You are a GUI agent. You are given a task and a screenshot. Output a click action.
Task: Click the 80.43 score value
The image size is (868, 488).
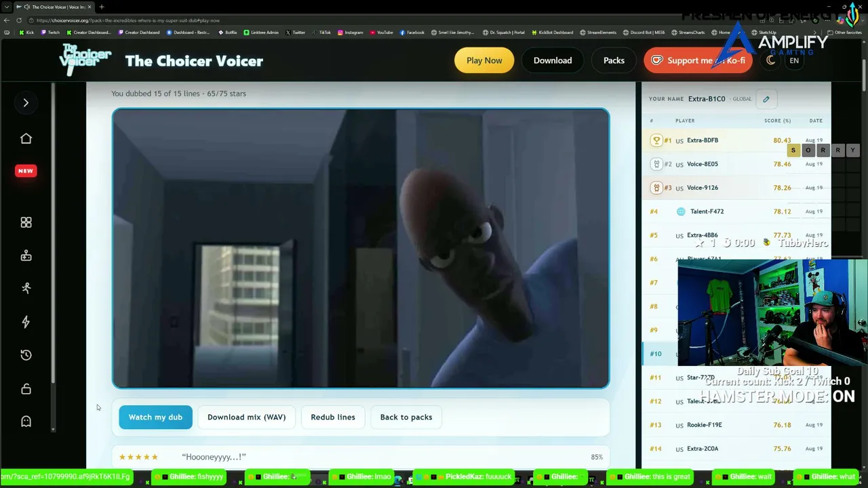tap(782, 140)
